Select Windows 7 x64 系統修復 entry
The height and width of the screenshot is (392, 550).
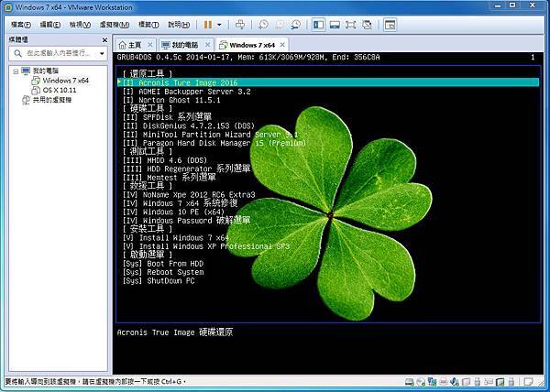pos(181,203)
